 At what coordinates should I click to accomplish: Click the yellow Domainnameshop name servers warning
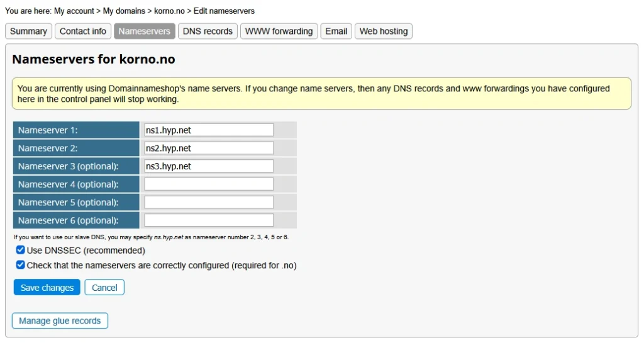pos(321,94)
